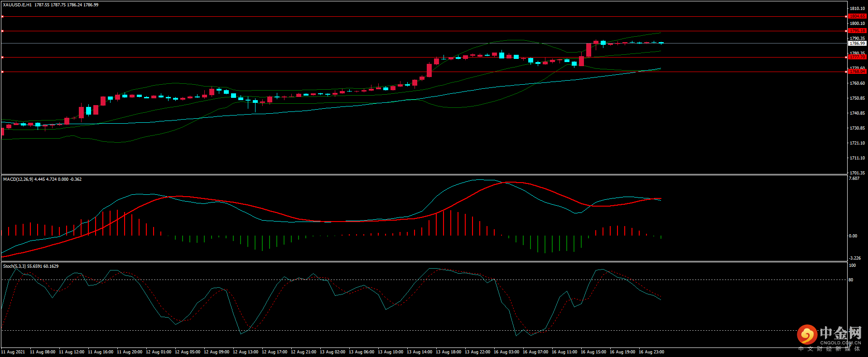Click the red 1777.70 price level tag

(x=857, y=57)
